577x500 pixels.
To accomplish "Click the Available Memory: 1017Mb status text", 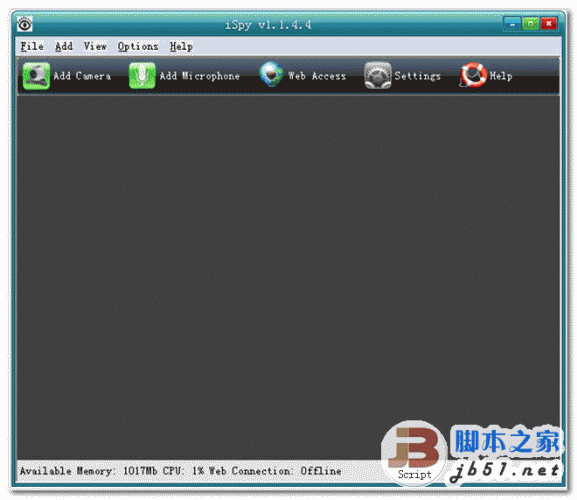I will [89, 471].
